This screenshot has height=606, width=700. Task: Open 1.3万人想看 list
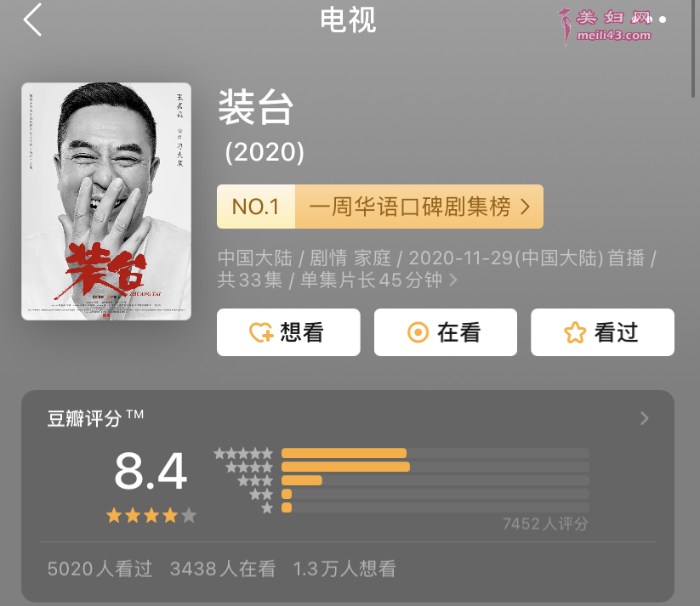coord(344,569)
